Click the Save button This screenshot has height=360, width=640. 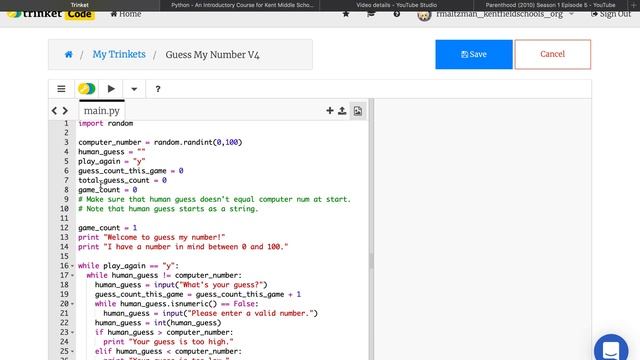[x=474, y=54]
